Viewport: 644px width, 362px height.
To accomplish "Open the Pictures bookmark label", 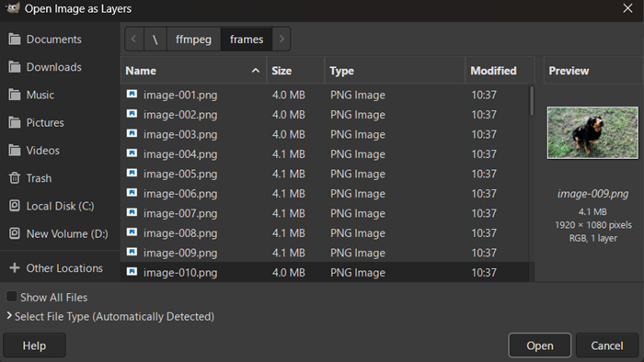I will (x=45, y=122).
